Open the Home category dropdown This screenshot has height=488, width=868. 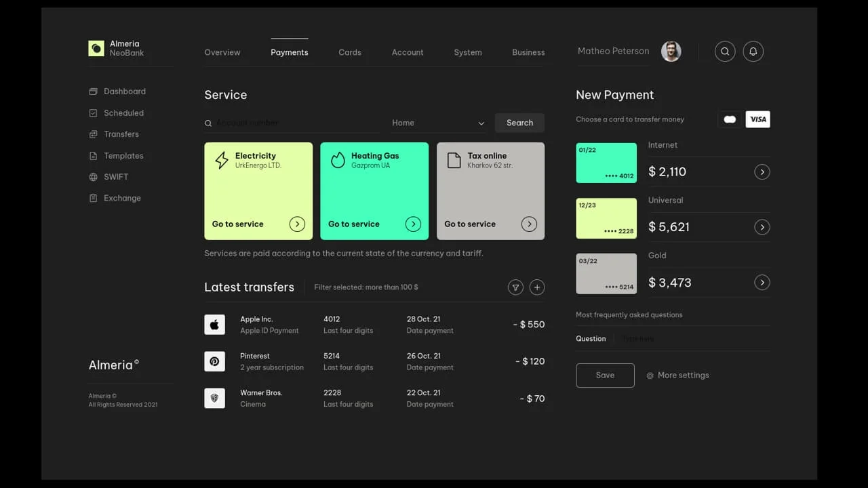click(x=439, y=123)
